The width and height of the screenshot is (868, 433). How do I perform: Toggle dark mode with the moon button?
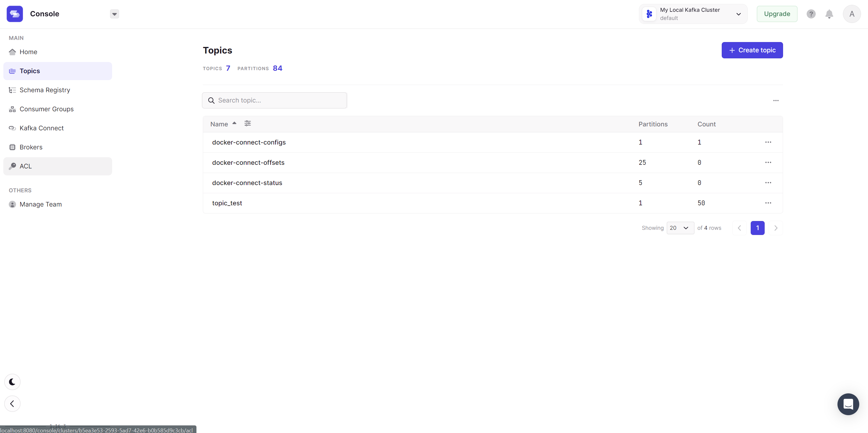coord(12,382)
